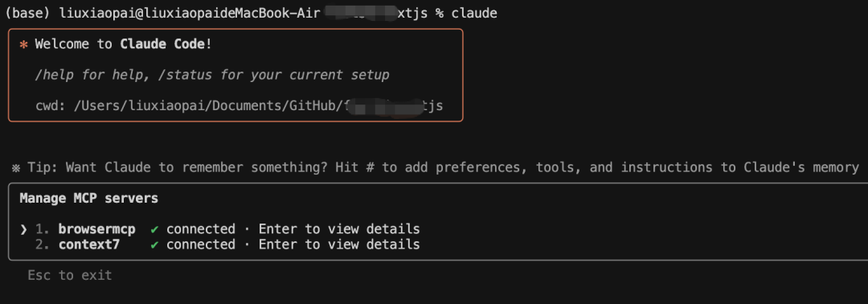Click the connected status of browsermcp
The width and height of the screenshot is (868, 304).
pos(201,229)
